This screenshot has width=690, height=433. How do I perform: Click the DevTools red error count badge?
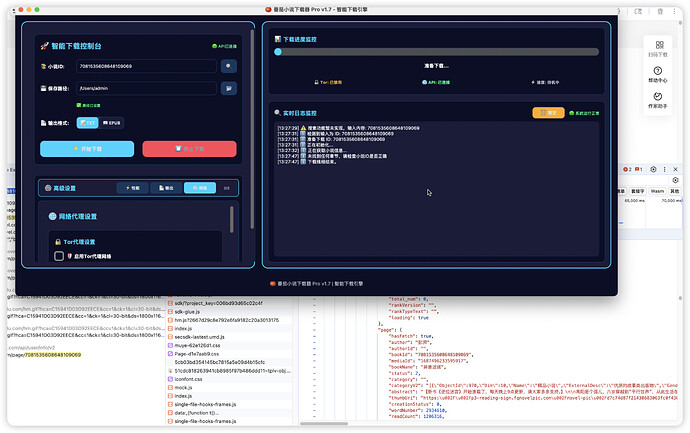tap(627, 169)
